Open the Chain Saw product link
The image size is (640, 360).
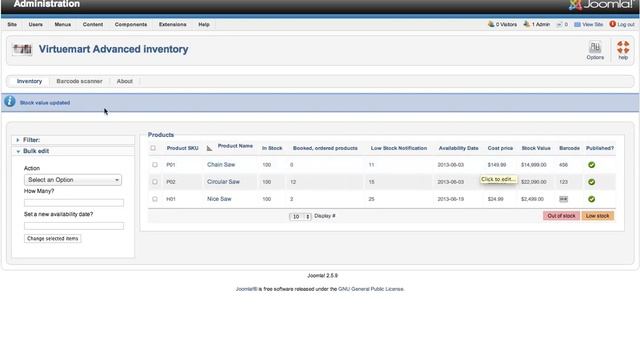[x=221, y=165]
